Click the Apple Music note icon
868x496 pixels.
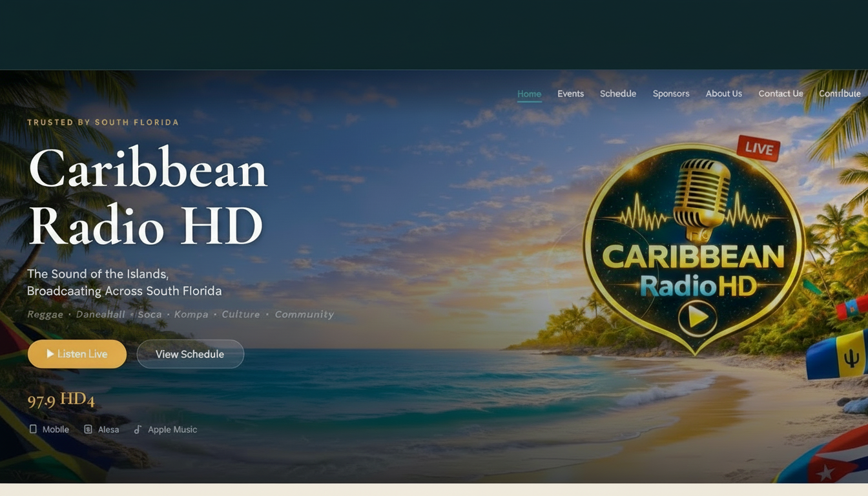coord(137,429)
